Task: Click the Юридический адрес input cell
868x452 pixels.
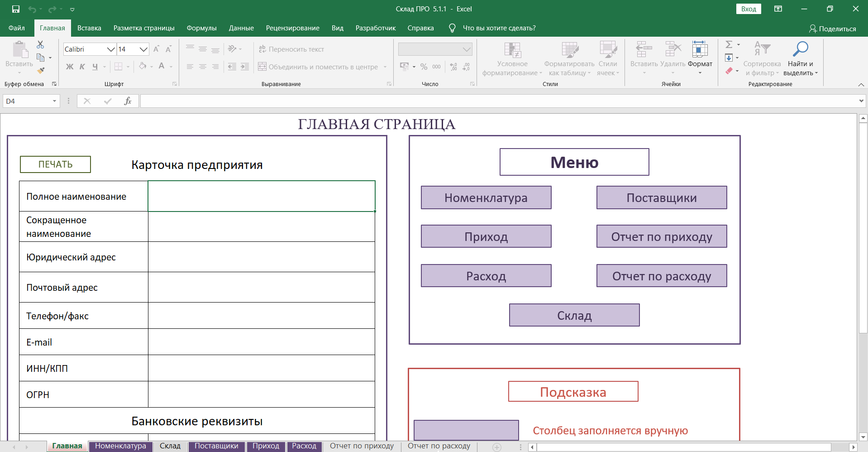Action: click(x=261, y=257)
